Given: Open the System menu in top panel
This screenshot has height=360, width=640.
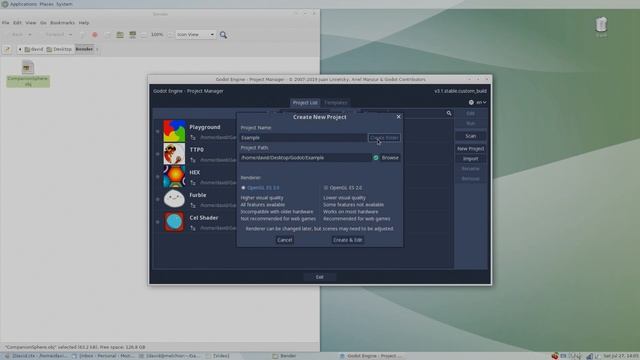Looking at the screenshot, I should click(64, 4).
